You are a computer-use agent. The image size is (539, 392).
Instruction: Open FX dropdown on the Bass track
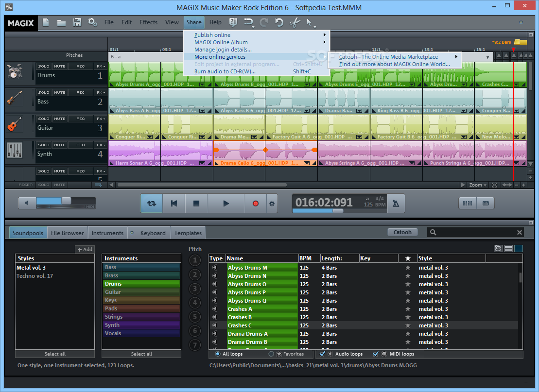(x=101, y=92)
